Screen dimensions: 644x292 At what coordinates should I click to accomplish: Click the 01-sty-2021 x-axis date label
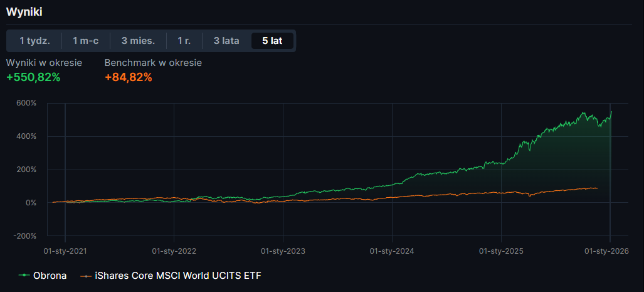(65, 251)
